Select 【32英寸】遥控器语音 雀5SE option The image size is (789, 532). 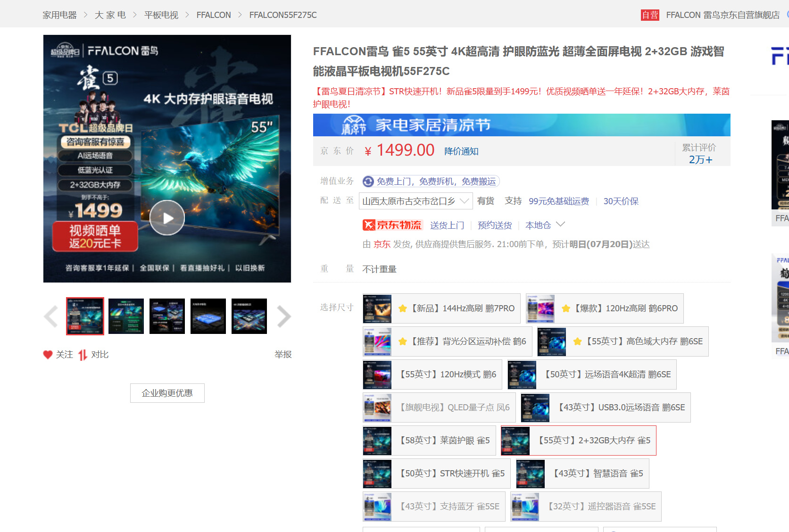(586, 507)
